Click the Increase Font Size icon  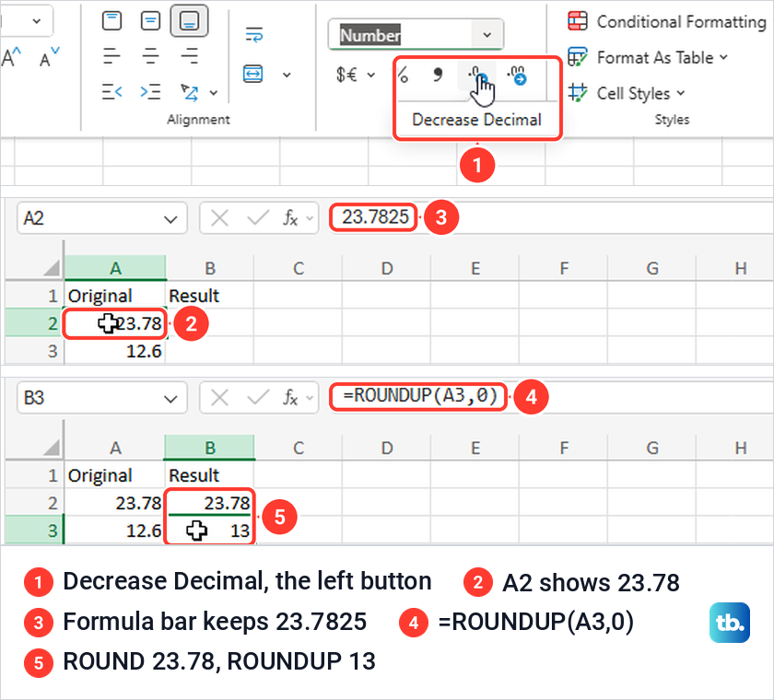(x=12, y=57)
